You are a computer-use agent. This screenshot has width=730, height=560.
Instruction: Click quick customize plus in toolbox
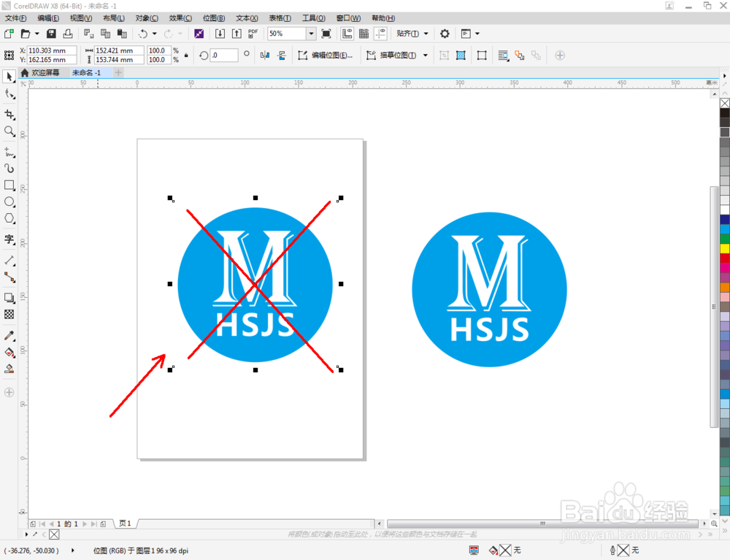(x=9, y=392)
